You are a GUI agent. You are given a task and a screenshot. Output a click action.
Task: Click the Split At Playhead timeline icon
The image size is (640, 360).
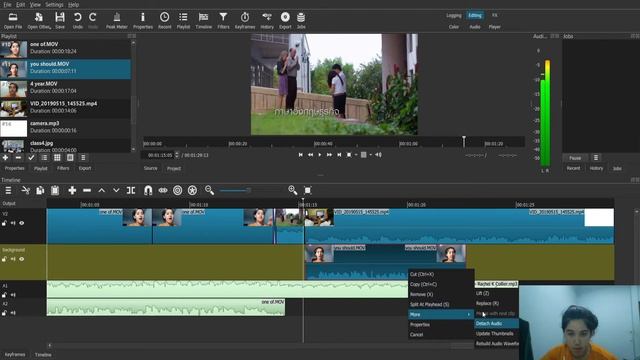coord(131,190)
